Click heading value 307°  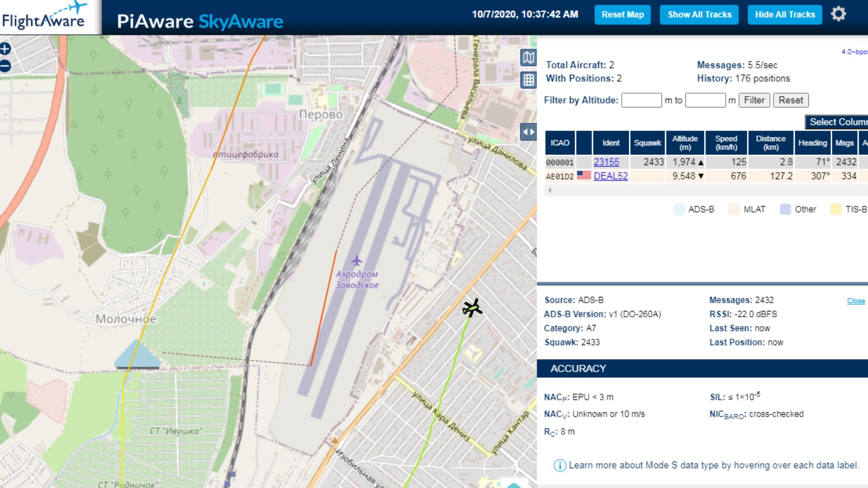coord(820,176)
